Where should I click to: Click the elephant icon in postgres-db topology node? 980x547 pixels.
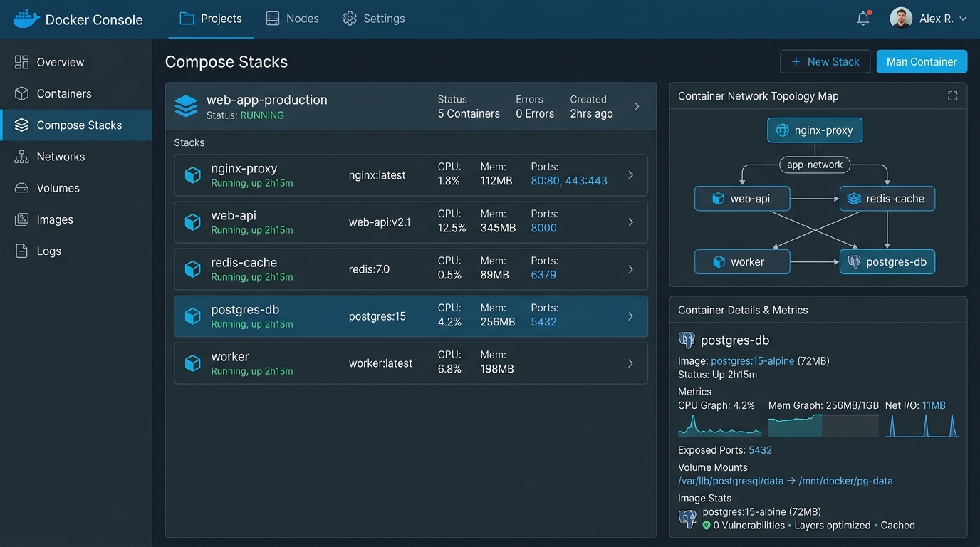854,262
